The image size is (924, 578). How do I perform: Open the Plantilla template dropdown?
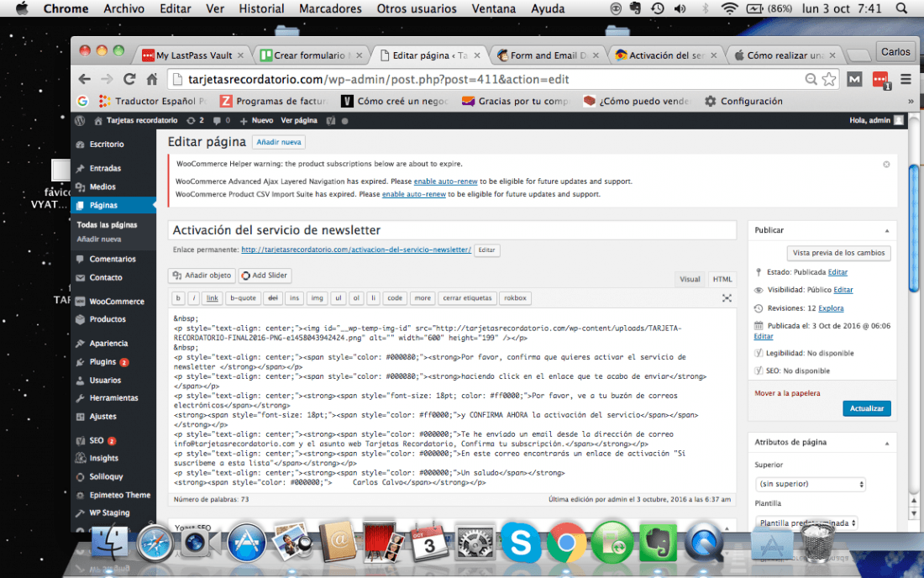click(x=806, y=523)
